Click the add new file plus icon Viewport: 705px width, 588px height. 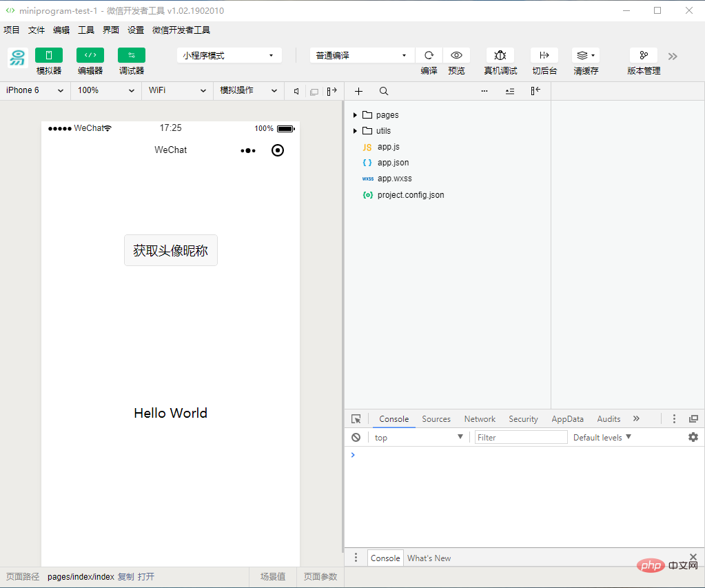(358, 91)
